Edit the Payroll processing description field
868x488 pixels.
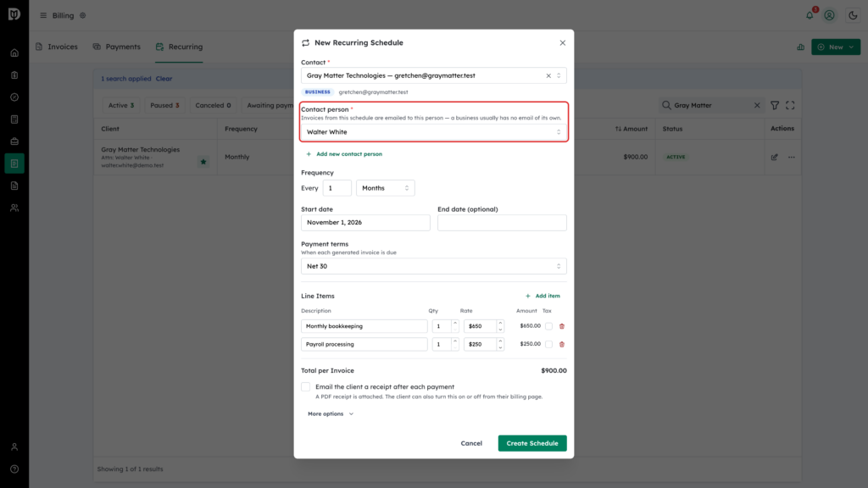pos(364,344)
